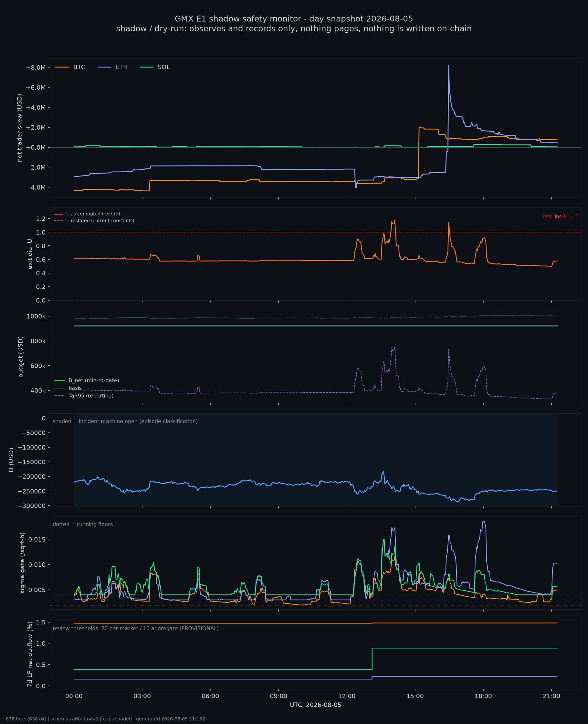Click the +2.0M skew tick label
This screenshot has width=588, height=724.
tap(36, 128)
